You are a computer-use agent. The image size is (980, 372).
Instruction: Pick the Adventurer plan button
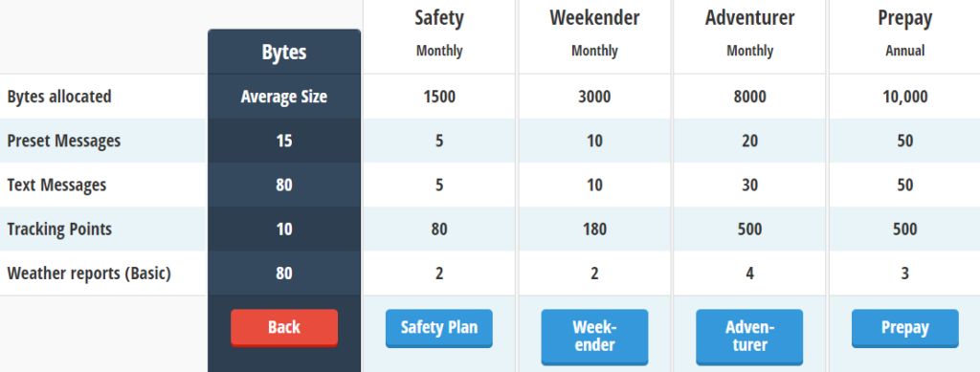click(749, 337)
